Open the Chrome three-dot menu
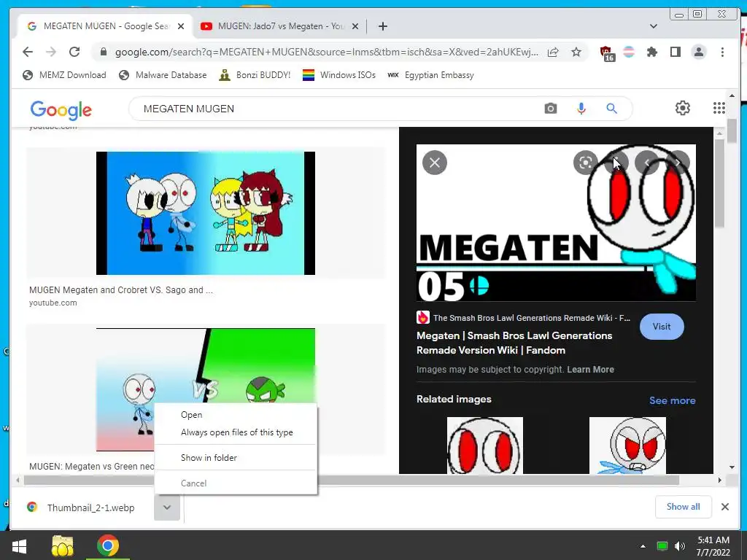The image size is (747, 560). click(722, 52)
